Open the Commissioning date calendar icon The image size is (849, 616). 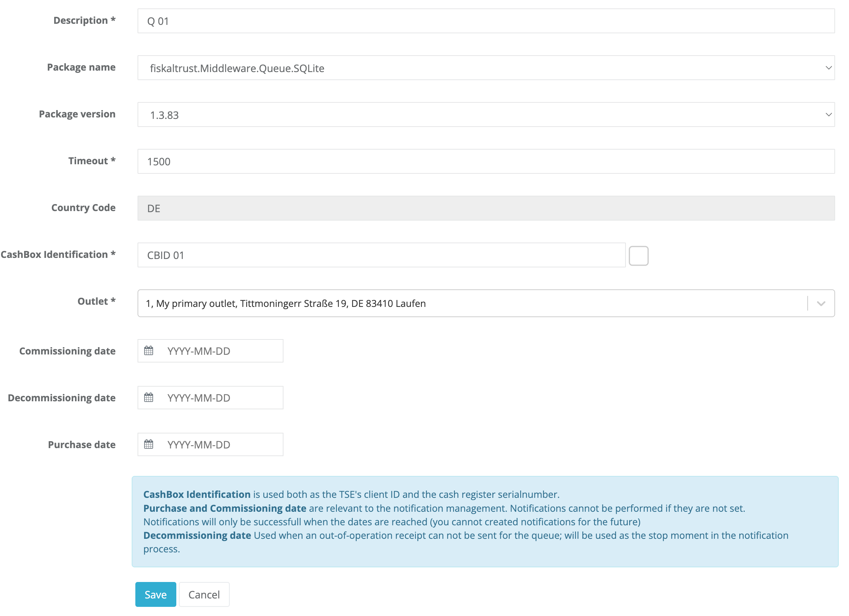coord(149,351)
